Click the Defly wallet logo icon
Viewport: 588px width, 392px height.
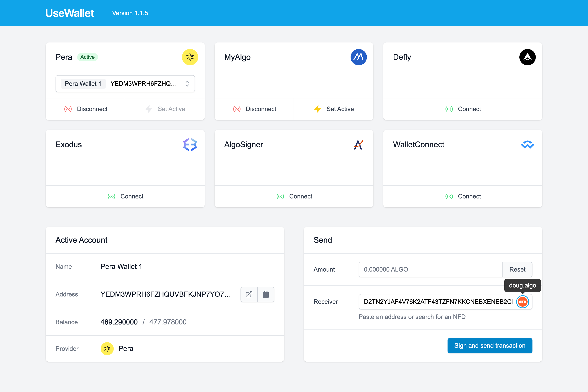[527, 57]
